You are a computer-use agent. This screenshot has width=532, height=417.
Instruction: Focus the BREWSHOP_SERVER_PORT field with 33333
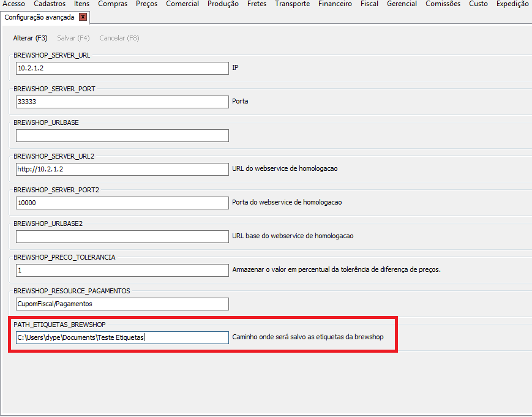click(122, 102)
